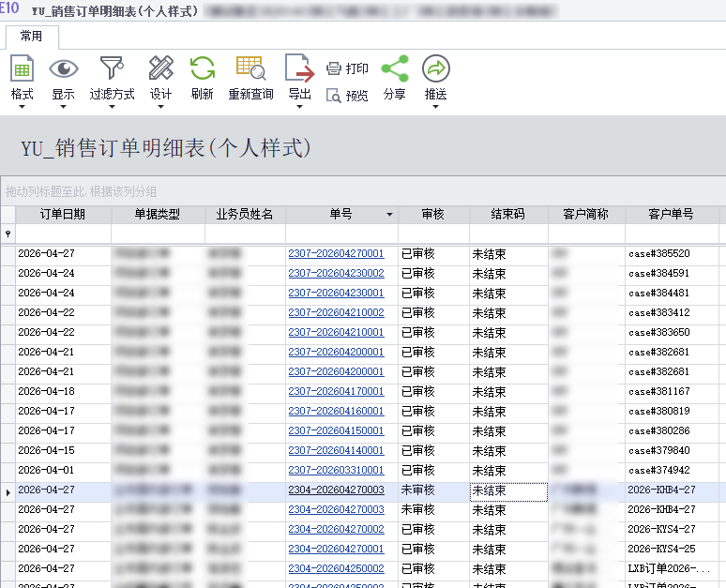Image resolution: width=726 pixels, height=588 pixels.
Task: Open 过滤方式 funnel filter tool
Action: tap(112, 77)
